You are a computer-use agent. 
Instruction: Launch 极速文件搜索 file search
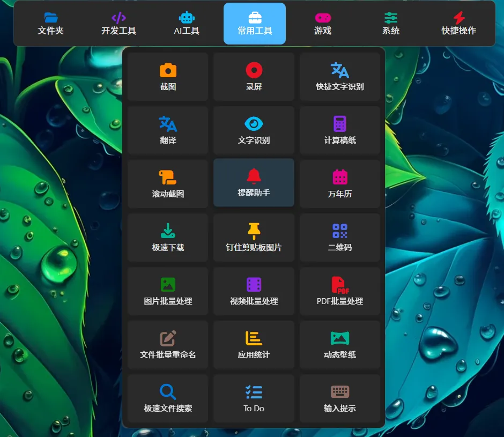point(168,398)
